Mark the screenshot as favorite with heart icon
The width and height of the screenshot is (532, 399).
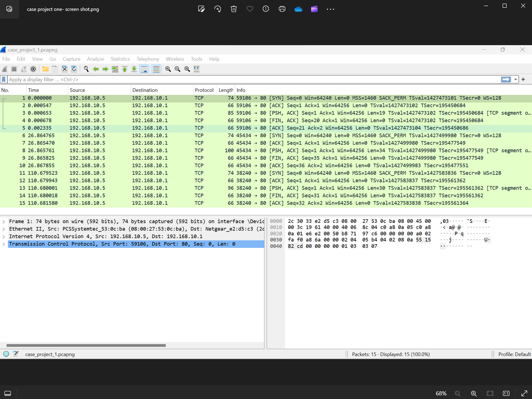point(249,8)
